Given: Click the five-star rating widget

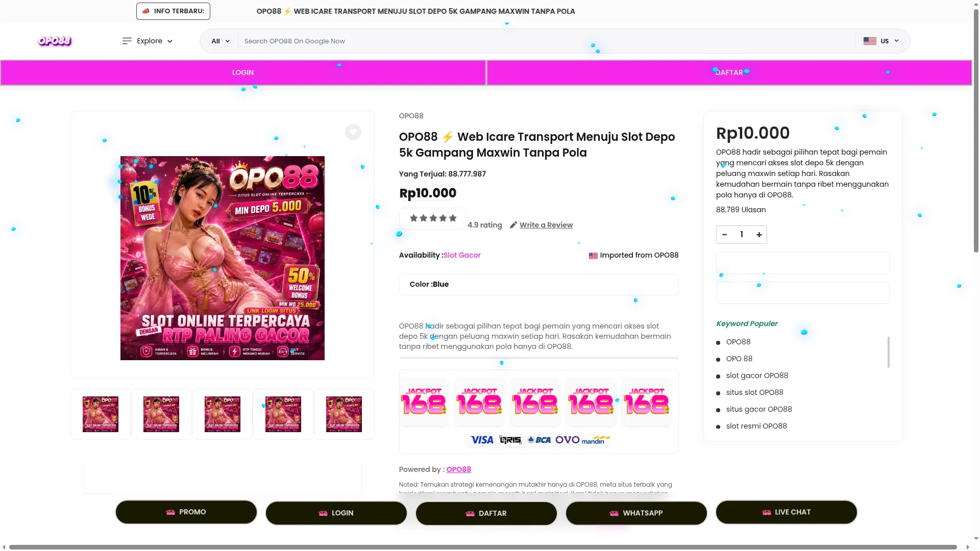Looking at the screenshot, I should coord(433,218).
